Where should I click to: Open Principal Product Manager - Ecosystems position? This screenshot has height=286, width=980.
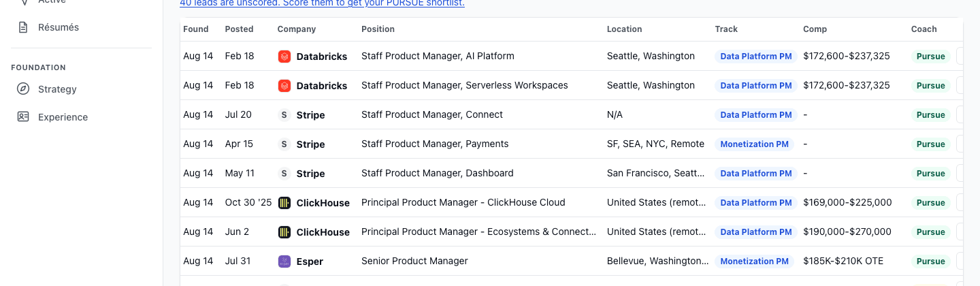479,232
